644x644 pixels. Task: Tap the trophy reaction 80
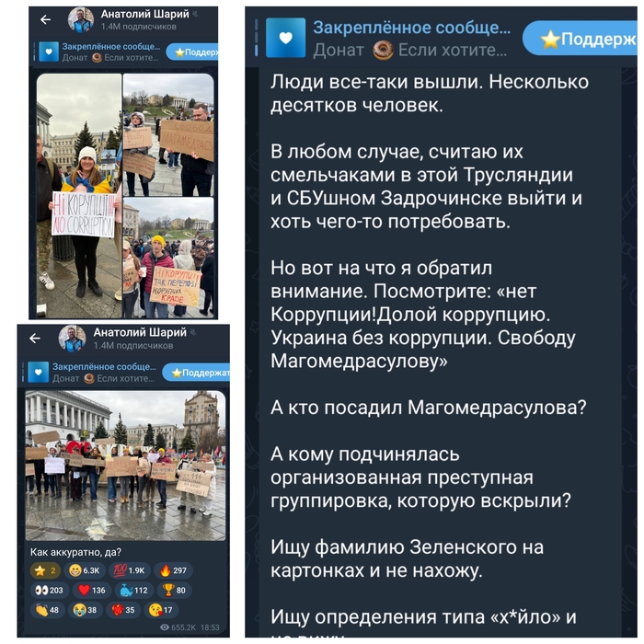175,591
